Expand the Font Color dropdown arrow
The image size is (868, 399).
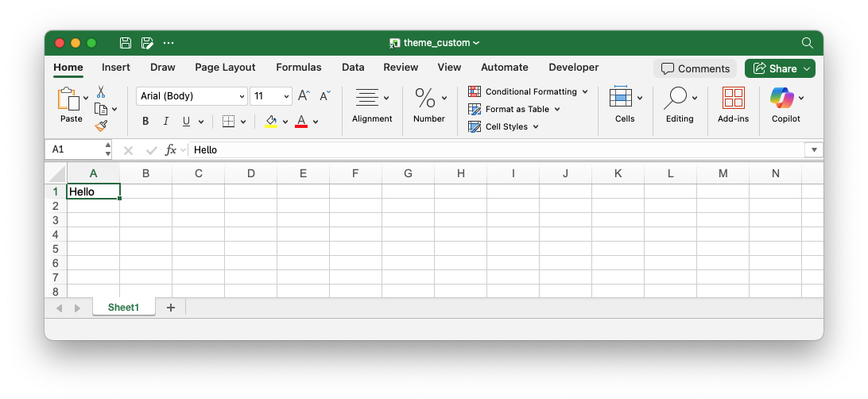[x=316, y=122]
